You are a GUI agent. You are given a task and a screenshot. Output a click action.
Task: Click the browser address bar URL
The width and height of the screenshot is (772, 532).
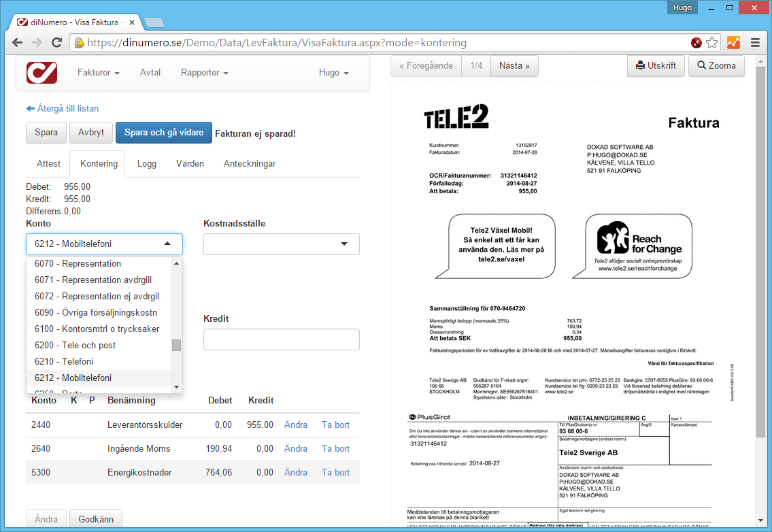(277, 43)
